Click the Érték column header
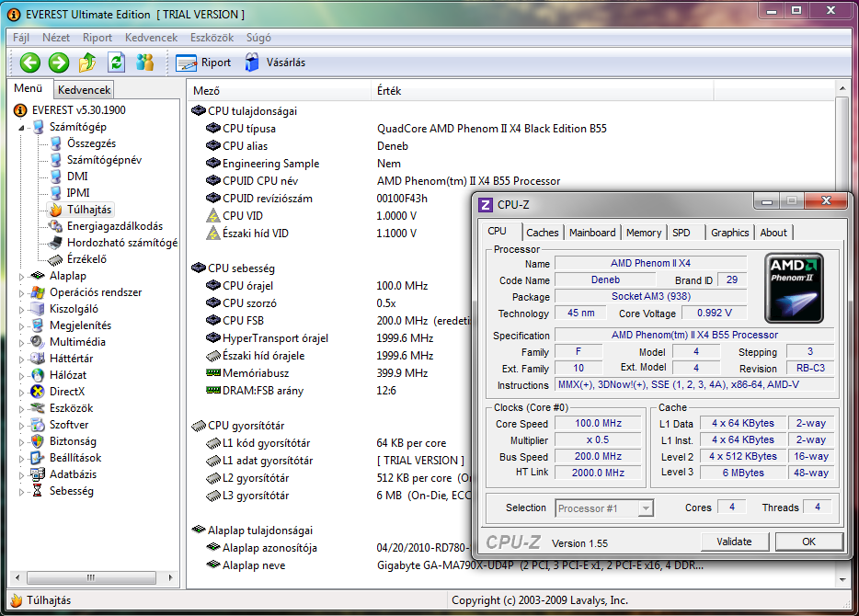The width and height of the screenshot is (859, 616). pos(543,91)
